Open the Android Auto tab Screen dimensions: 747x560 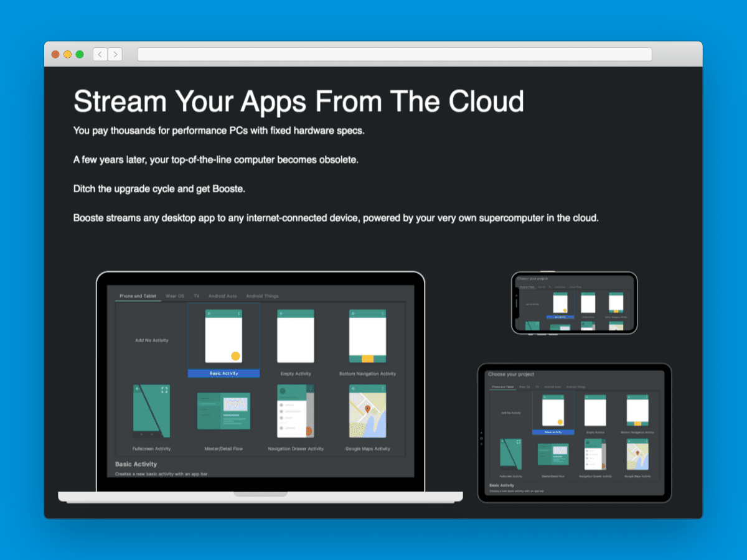point(222,296)
